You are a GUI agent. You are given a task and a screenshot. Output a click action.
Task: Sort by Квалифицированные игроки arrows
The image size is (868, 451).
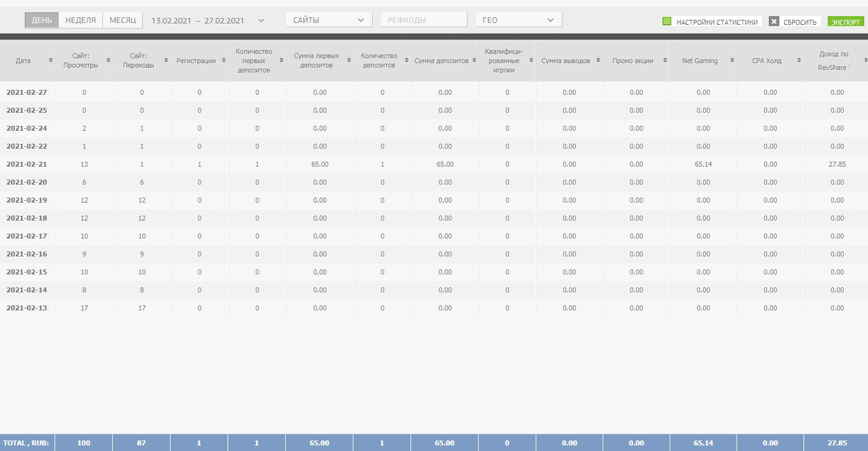pos(531,61)
